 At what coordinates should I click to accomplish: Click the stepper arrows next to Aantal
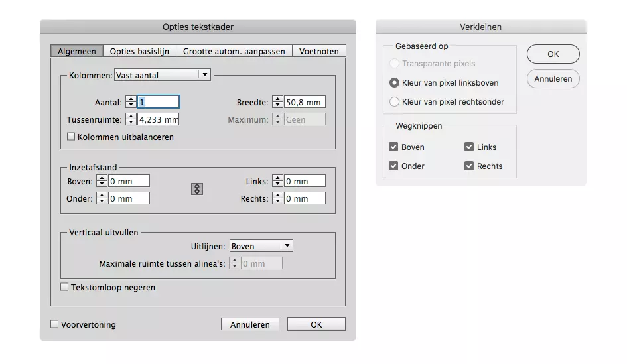131,102
